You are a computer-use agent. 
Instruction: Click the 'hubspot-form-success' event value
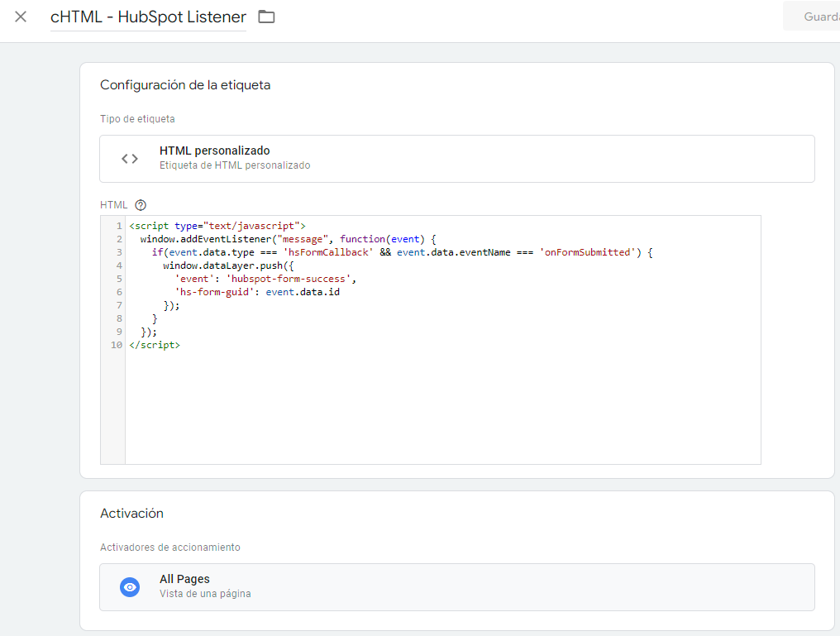click(294, 279)
